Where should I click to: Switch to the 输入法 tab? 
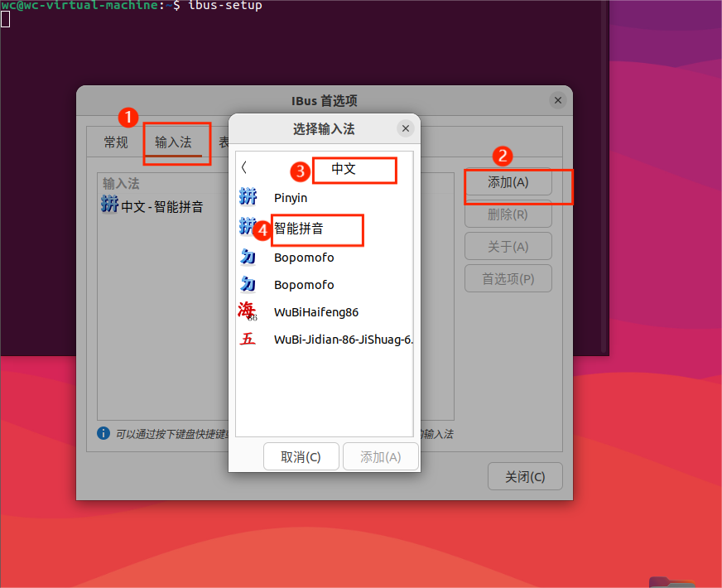(x=176, y=142)
